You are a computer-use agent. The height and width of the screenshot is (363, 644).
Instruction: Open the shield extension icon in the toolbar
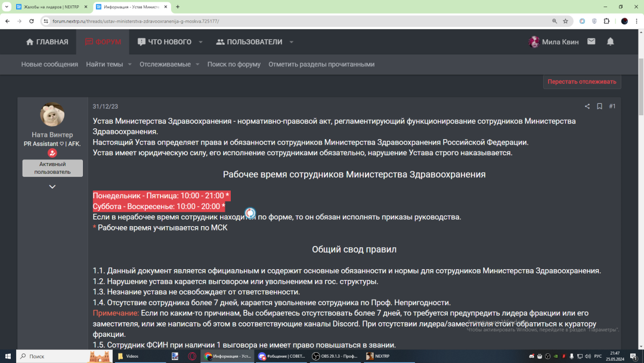[x=595, y=21]
